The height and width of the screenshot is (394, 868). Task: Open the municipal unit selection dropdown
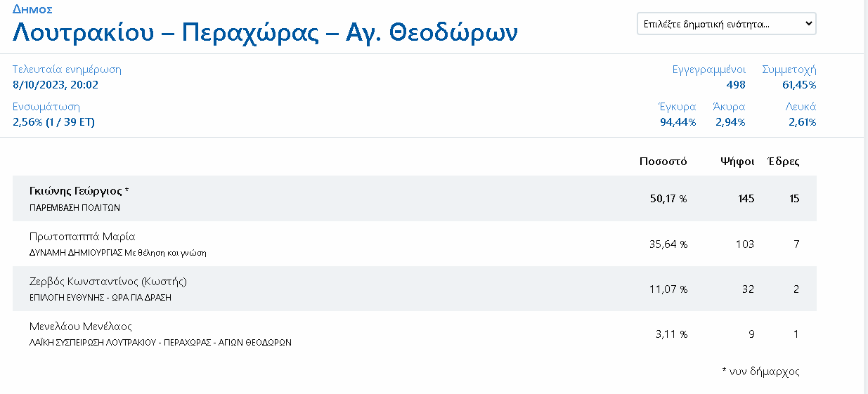click(x=726, y=23)
